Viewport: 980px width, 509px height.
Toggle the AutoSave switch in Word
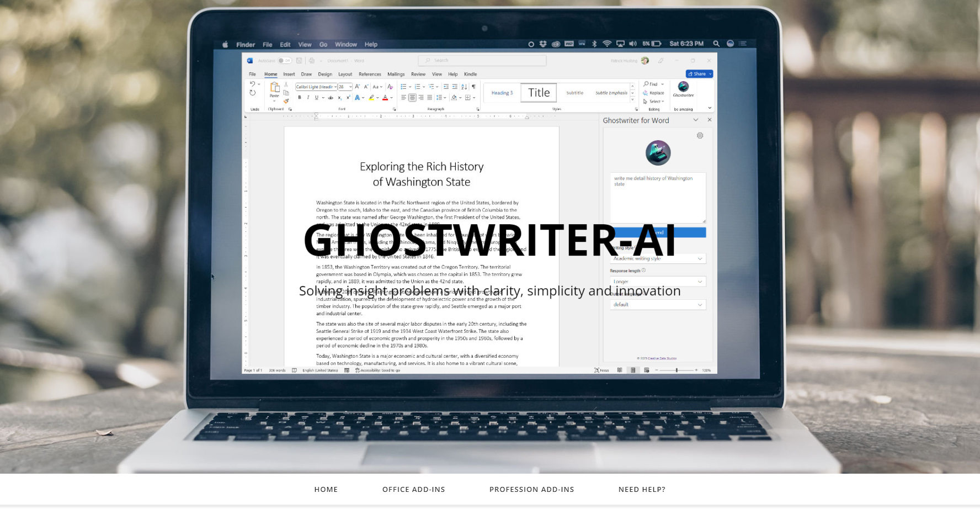tap(284, 61)
